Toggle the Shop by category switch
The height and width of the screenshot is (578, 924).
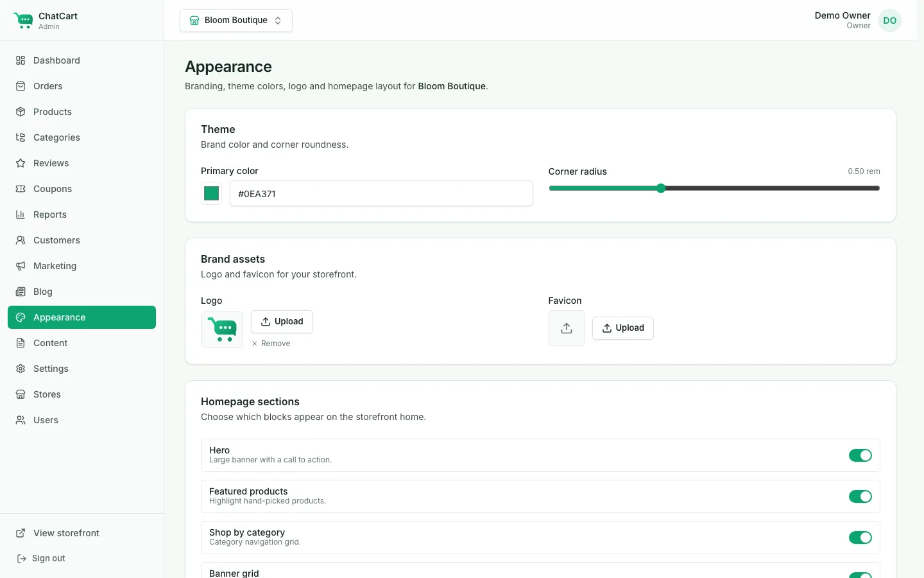coord(860,538)
